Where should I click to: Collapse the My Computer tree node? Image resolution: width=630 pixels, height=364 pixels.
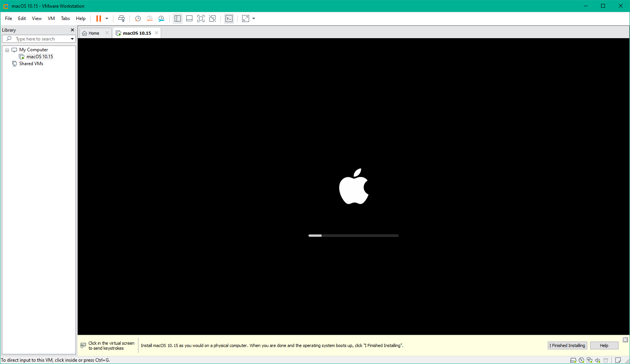tap(7, 50)
